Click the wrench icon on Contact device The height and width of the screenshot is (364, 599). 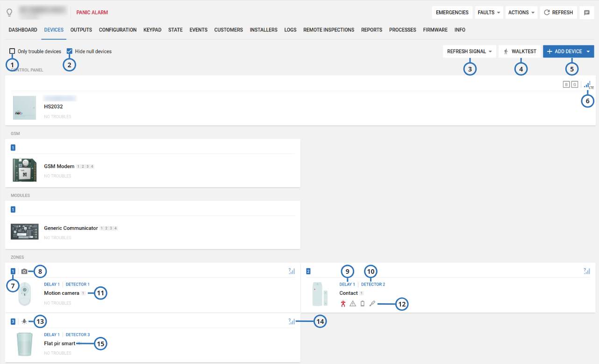(372, 304)
